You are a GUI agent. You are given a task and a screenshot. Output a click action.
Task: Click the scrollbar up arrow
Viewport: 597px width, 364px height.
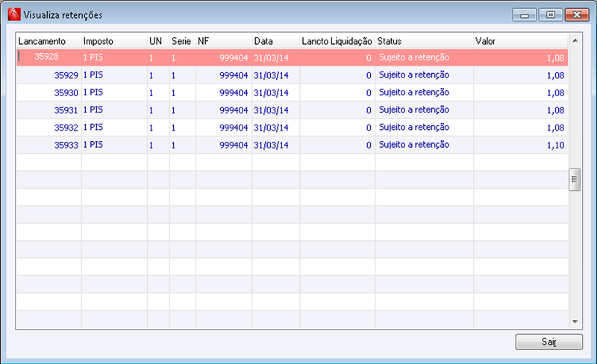click(x=575, y=40)
